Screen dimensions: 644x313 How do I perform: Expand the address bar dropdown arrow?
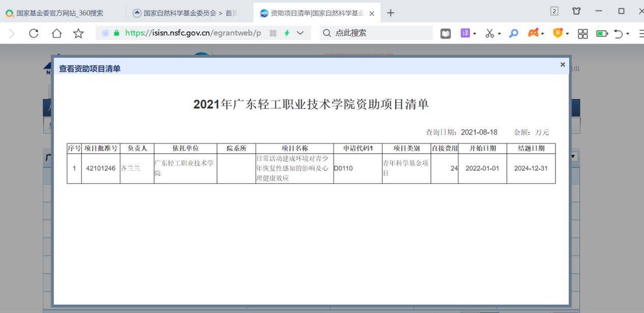pos(300,33)
